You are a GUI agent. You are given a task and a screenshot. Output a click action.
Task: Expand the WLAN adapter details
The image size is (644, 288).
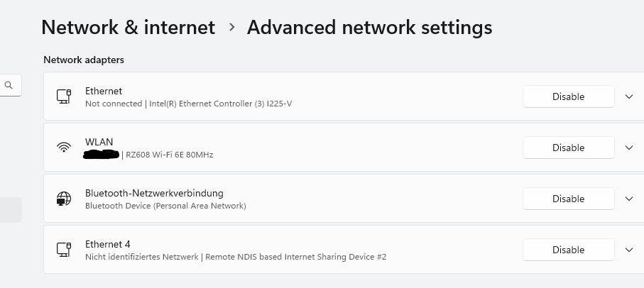[x=629, y=148]
